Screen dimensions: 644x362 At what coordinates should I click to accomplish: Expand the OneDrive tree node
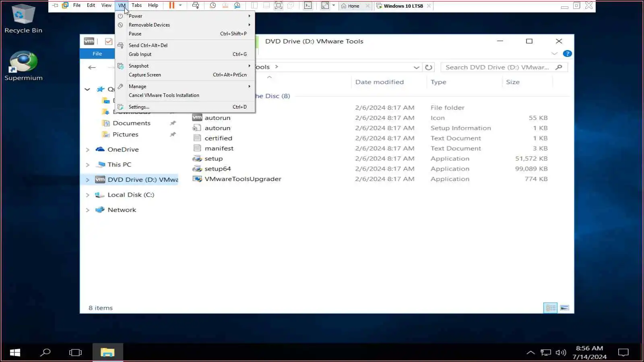click(x=87, y=150)
